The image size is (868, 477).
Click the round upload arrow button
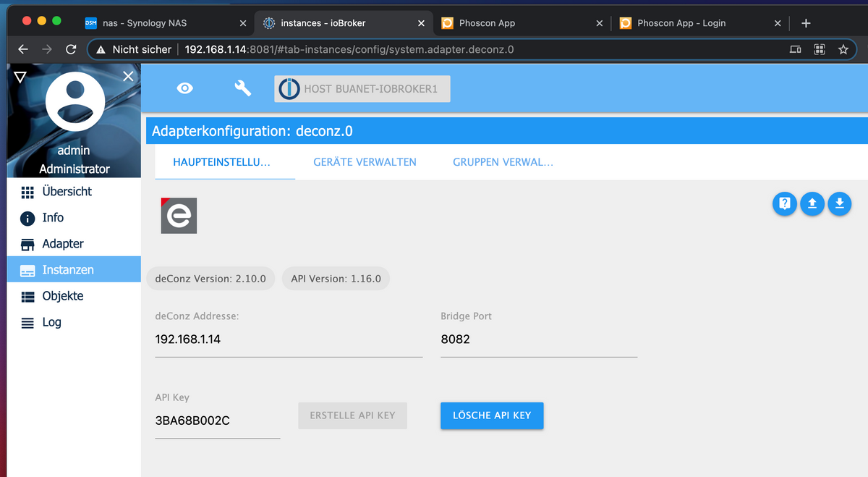812,204
